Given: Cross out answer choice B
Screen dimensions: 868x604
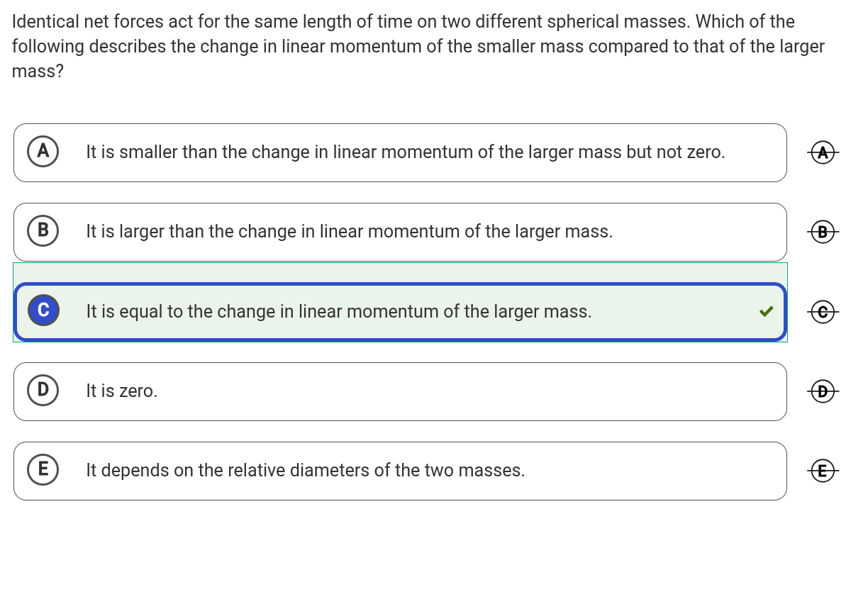Looking at the screenshot, I should click(x=823, y=232).
